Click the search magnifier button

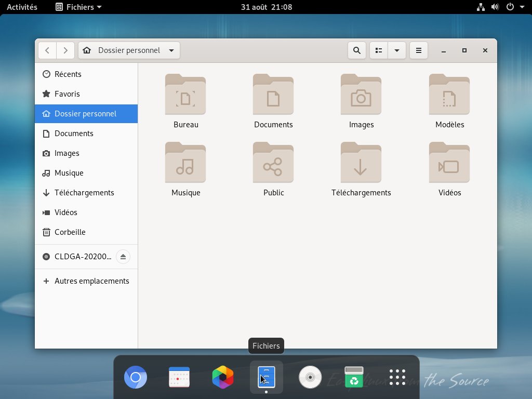pyautogui.click(x=356, y=50)
